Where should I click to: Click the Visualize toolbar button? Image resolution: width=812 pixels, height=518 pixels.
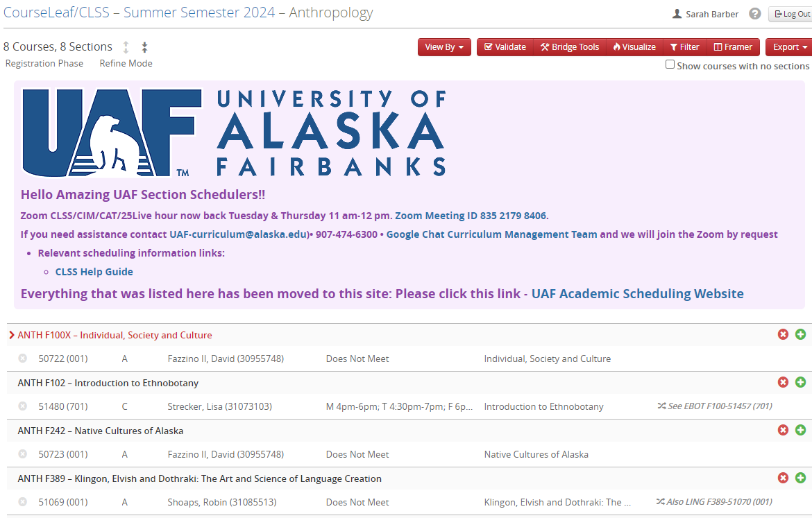click(634, 47)
